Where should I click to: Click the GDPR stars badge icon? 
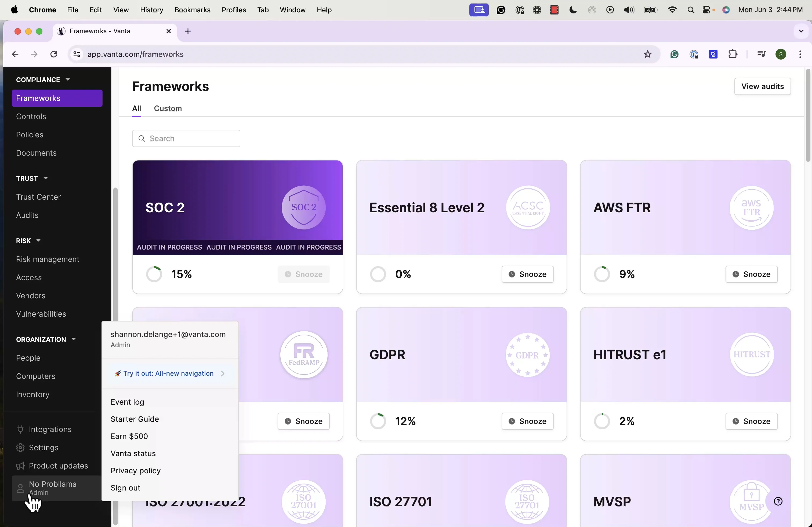pos(528,355)
